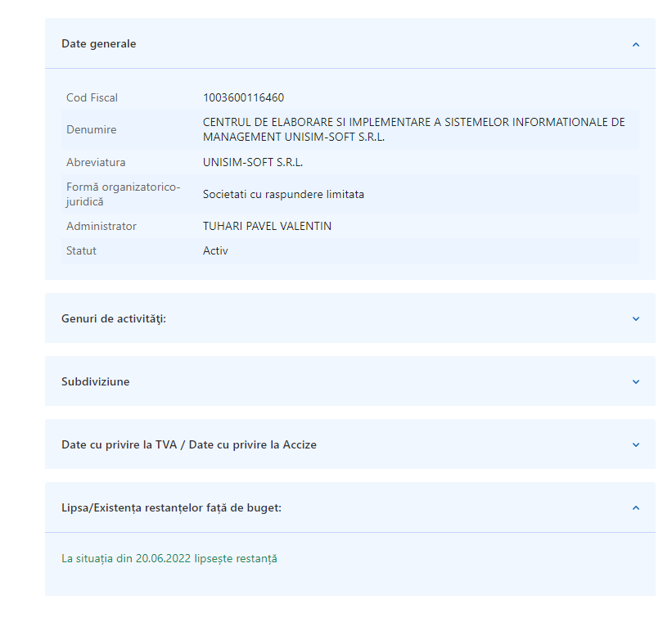Click the full company name in Denumire row
The width and height of the screenshot is (672, 622).
coord(413,129)
